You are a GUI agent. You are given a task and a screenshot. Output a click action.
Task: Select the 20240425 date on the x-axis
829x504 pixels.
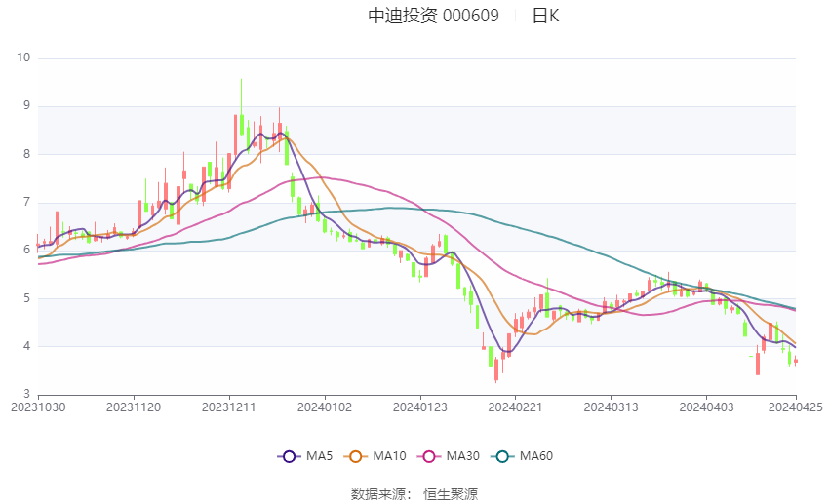coord(795,407)
